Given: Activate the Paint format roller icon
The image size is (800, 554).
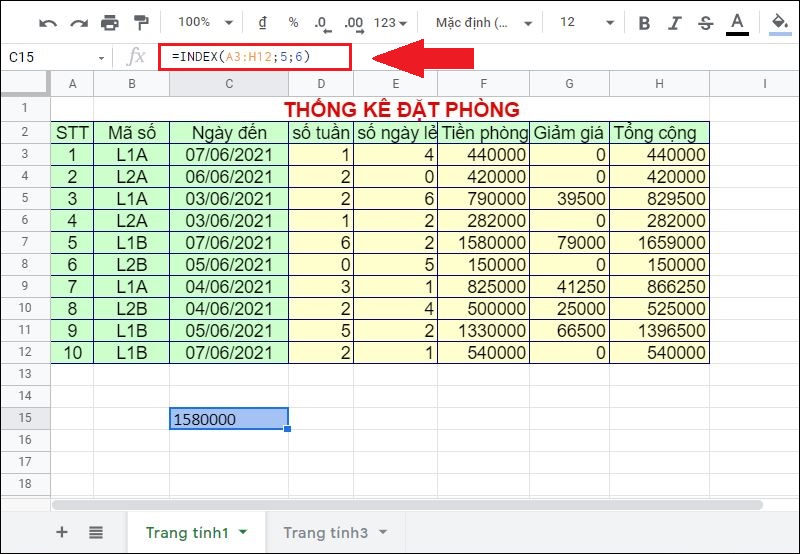Looking at the screenshot, I should [x=141, y=22].
